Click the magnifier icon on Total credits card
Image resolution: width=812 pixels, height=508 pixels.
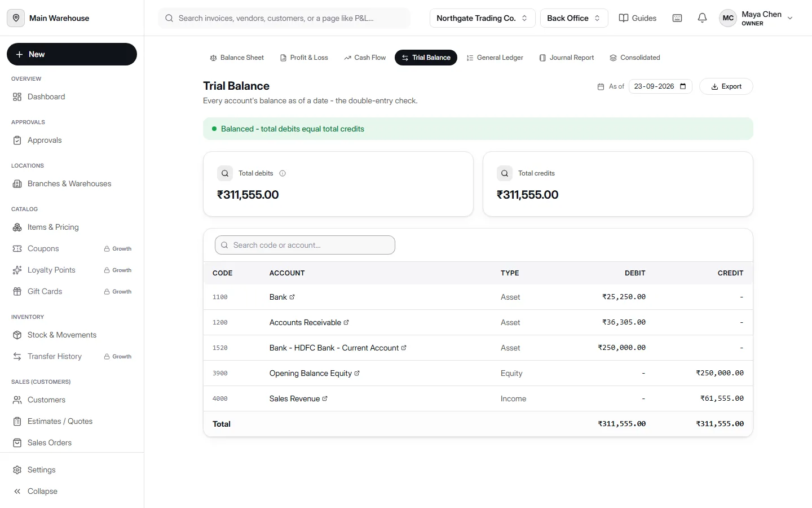tap(505, 173)
